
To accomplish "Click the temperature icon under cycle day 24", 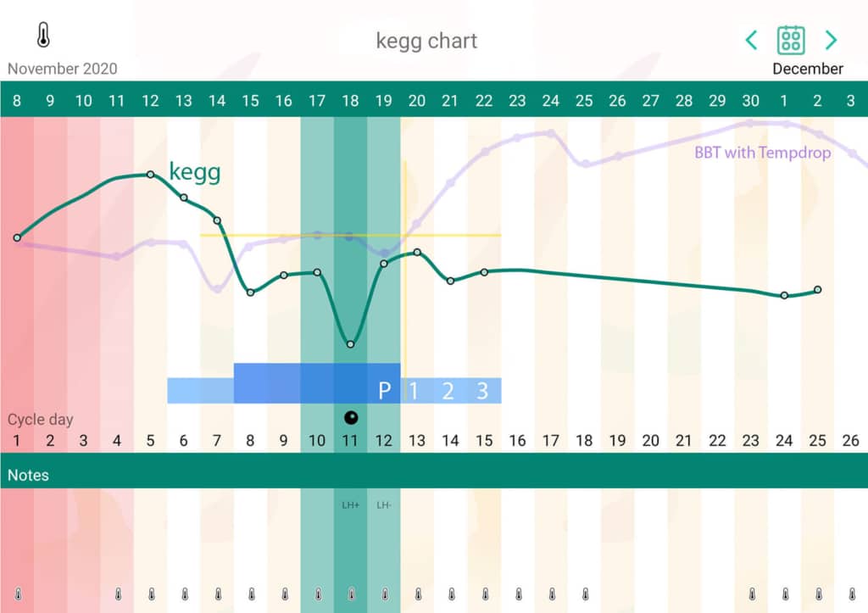I will (x=785, y=593).
